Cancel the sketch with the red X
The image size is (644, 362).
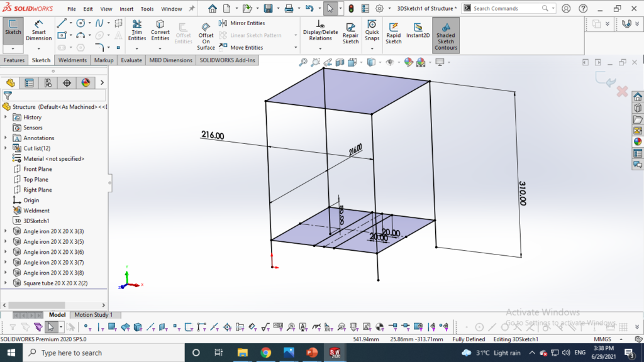[x=622, y=91]
